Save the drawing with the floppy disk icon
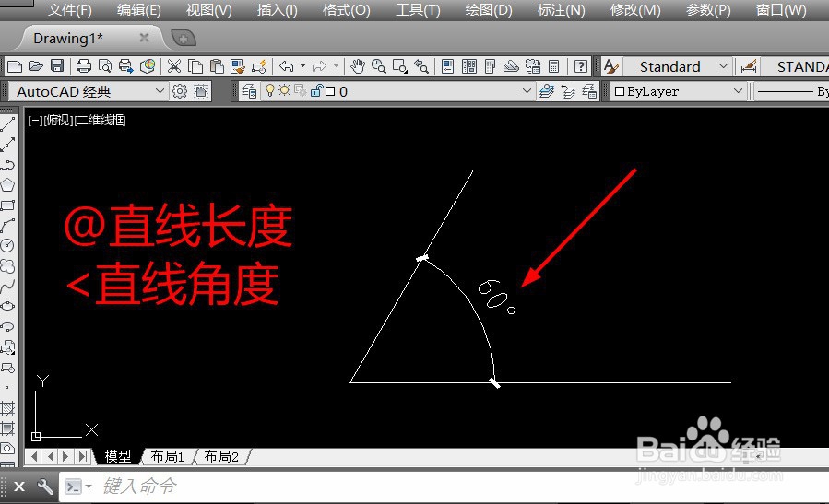This screenshot has width=829, height=504. coord(57,66)
